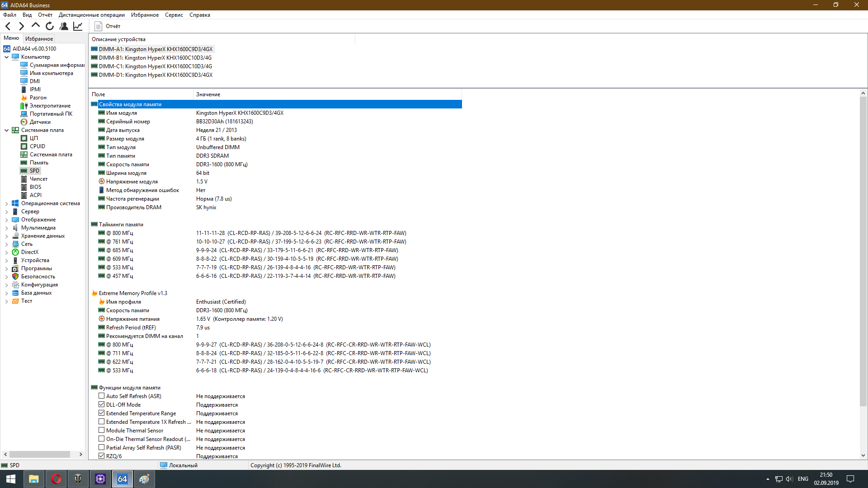Open Opera browser from the taskbar
The image size is (868, 488).
pyautogui.click(x=56, y=479)
